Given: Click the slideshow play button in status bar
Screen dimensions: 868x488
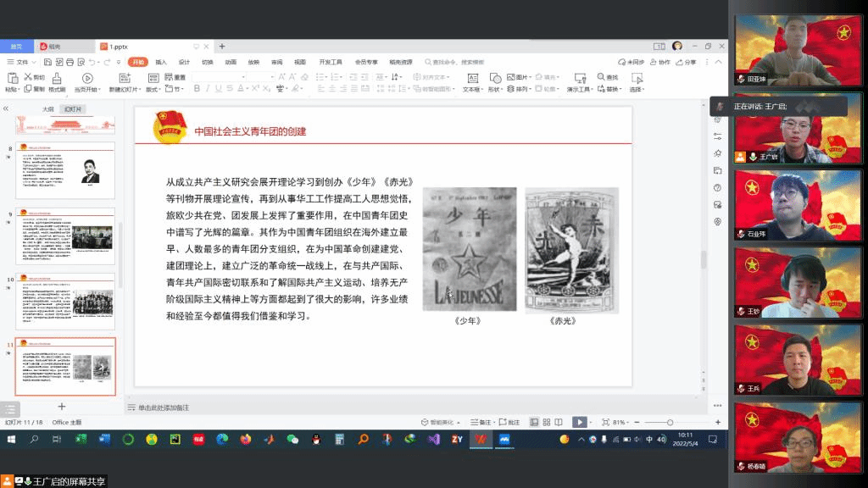Looking at the screenshot, I should 579,422.
